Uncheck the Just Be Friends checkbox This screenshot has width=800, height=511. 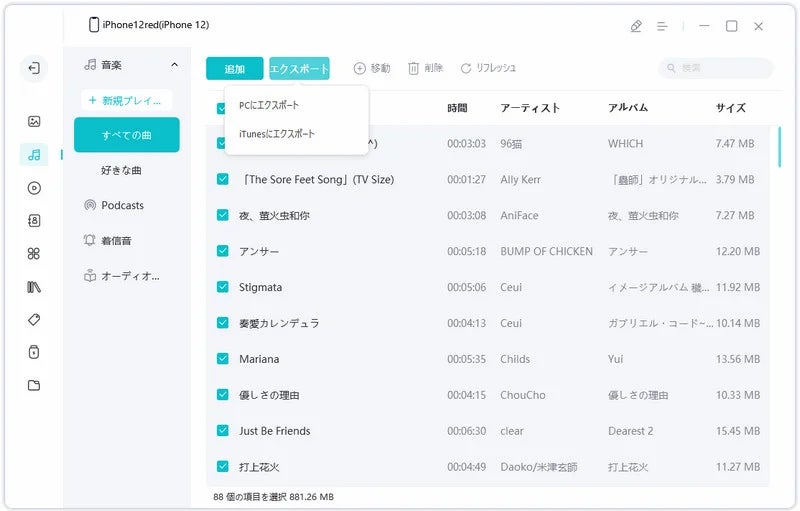(x=222, y=430)
